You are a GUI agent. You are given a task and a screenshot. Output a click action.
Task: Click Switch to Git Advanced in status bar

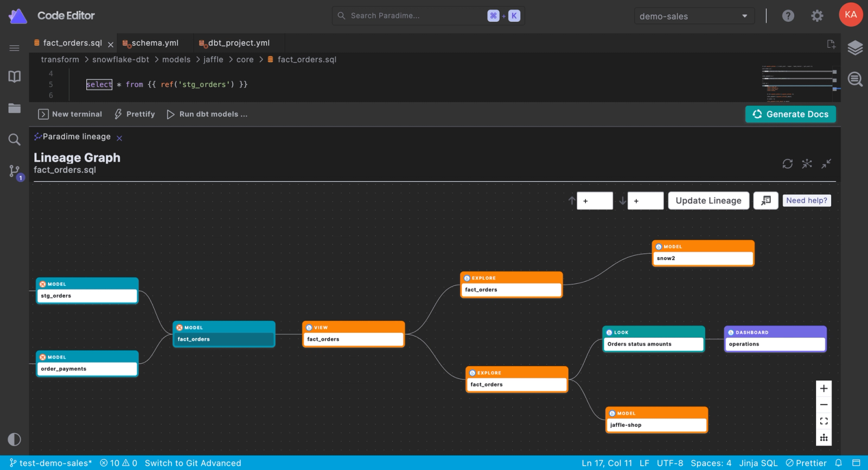[193, 463]
